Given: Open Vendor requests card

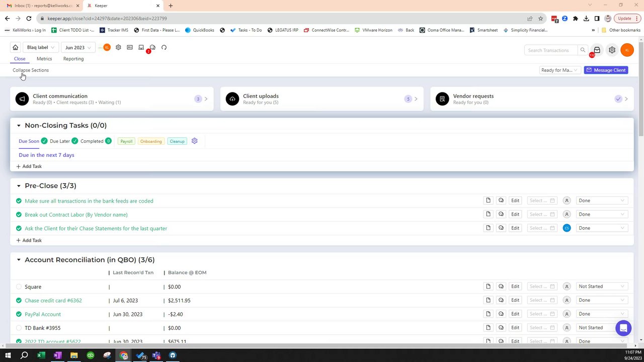Looking at the screenshot, I should (532, 99).
